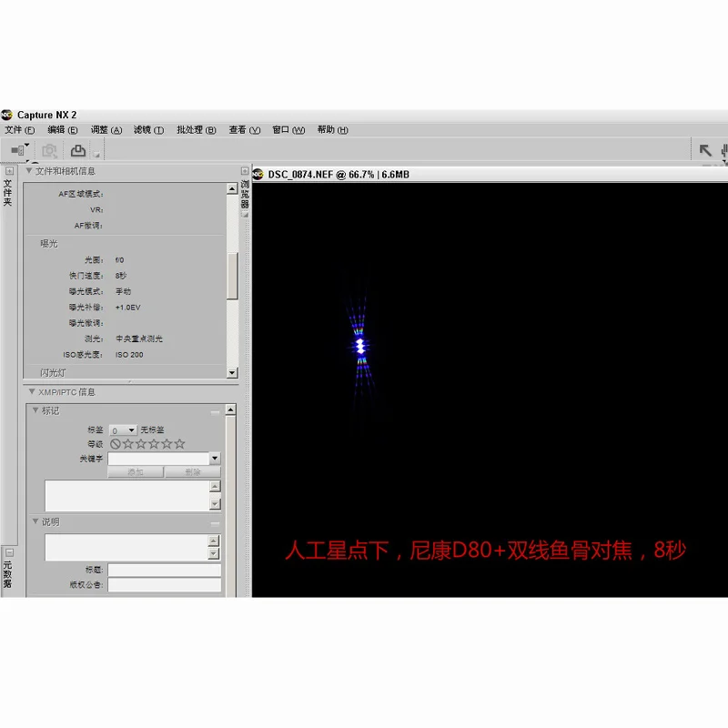Click keyword list box scroll-down arrow
This screenshot has width=728, height=728.
[215, 504]
